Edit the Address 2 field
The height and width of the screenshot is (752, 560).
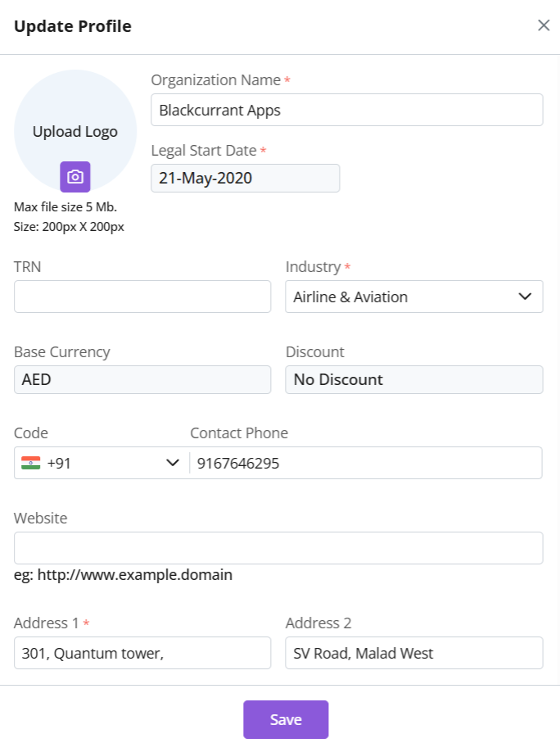tap(413, 653)
